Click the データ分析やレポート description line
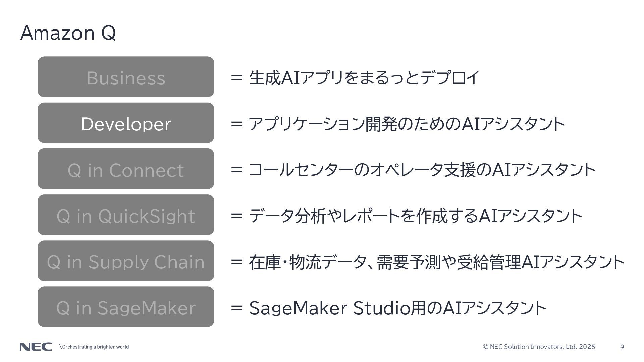The width and height of the screenshot is (644, 362). point(416,216)
